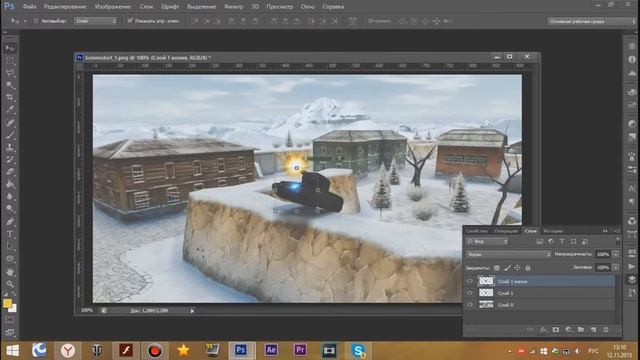The image size is (640, 360).
Task: Select the Dodge tool
Action: pyautogui.click(x=10, y=209)
